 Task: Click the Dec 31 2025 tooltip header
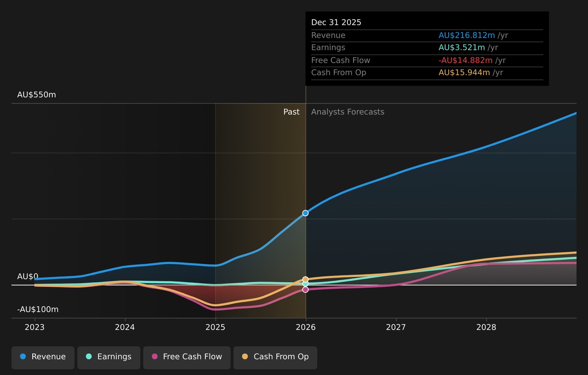coord(336,22)
